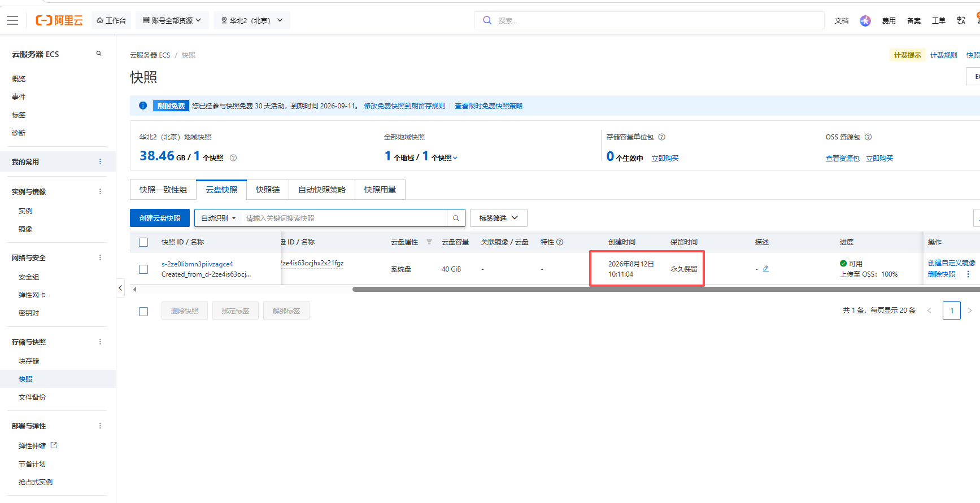Viewport: 980px width, 503px height.
Task: Open the 账号全部资源 dropdown
Action: [x=172, y=20]
